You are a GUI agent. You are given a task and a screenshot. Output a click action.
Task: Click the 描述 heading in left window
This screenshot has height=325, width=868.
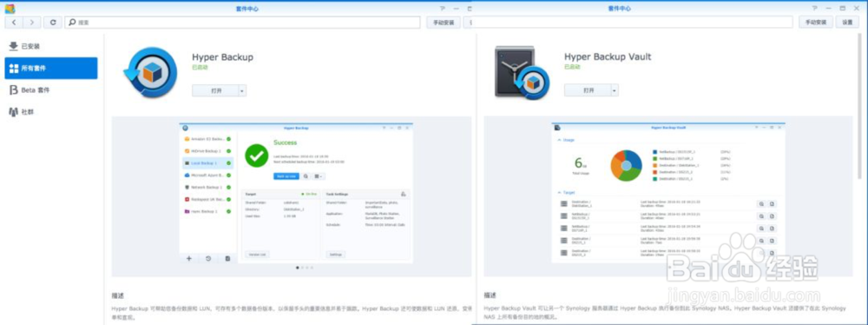point(118,295)
